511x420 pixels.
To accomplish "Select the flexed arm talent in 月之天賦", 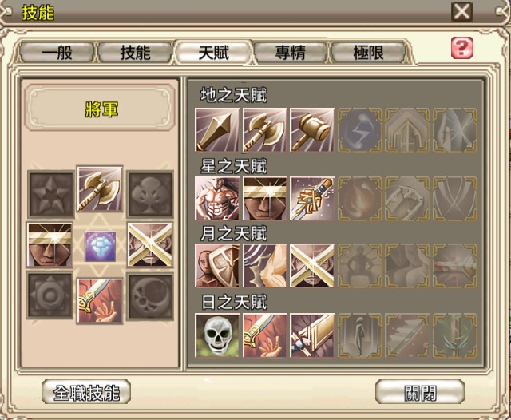I will (264, 266).
